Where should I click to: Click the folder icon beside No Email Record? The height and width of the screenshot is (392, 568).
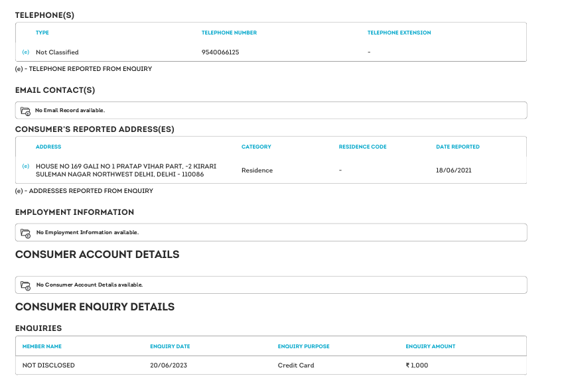(x=26, y=111)
